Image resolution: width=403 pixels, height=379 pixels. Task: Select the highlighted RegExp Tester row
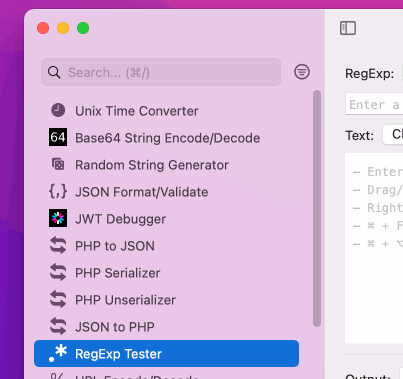point(166,353)
